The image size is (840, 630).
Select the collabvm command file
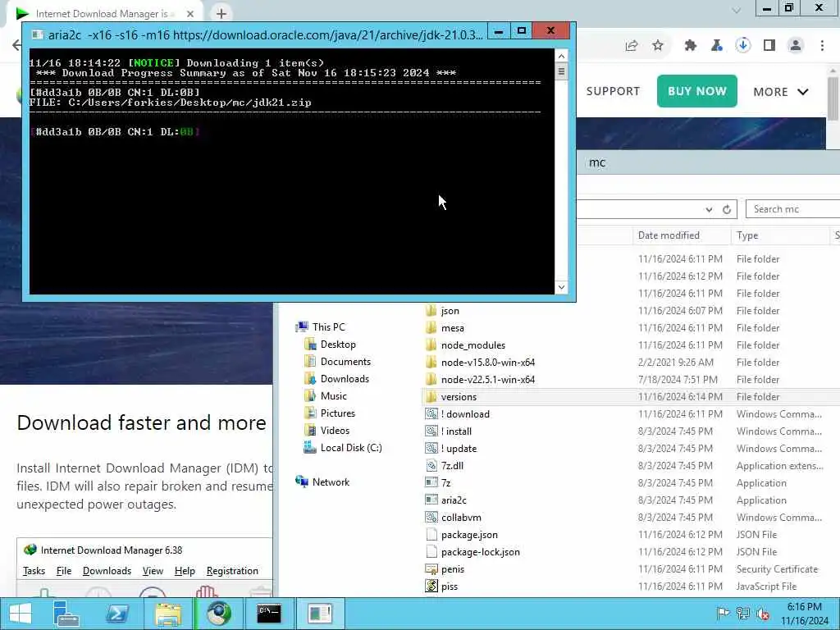pyautogui.click(x=461, y=518)
